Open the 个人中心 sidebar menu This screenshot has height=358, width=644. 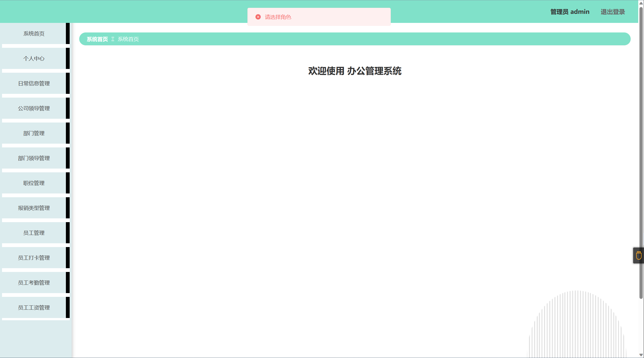(x=34, y=59)
